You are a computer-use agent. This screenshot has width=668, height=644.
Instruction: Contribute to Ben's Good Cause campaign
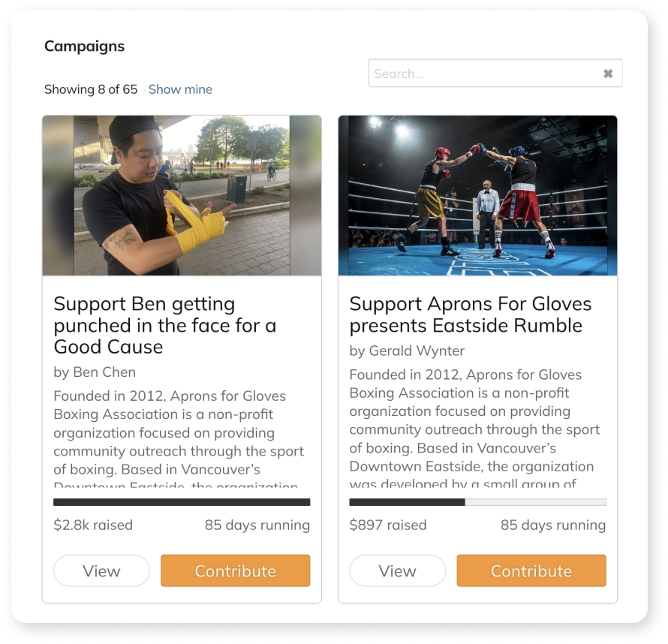tap(235, 570)
